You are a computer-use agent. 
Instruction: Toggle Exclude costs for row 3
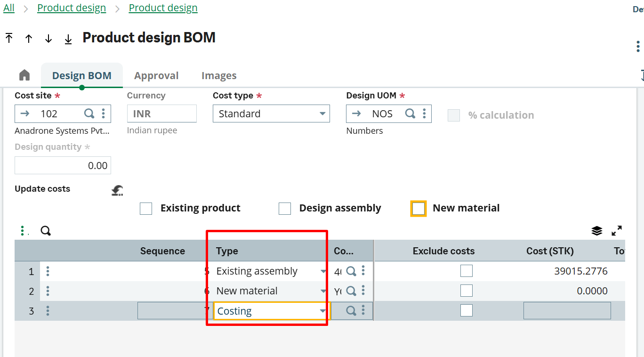[467, 310]
